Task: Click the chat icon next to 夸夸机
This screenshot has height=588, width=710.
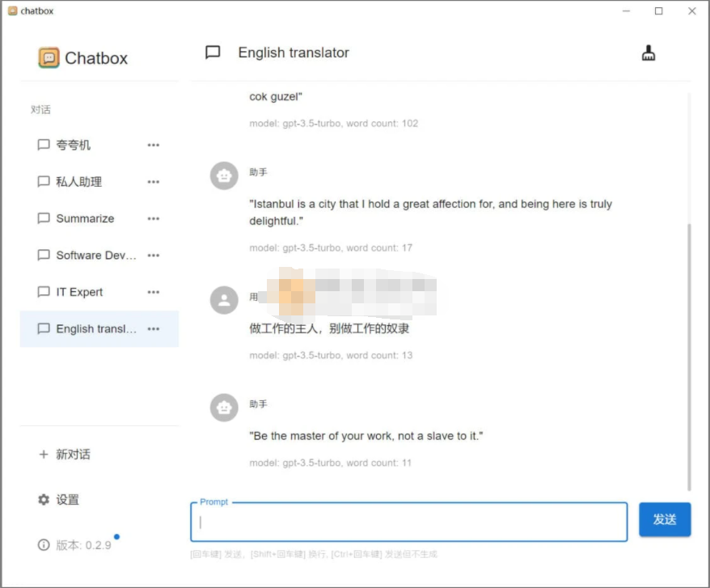Action: click(x=43, y=145)
